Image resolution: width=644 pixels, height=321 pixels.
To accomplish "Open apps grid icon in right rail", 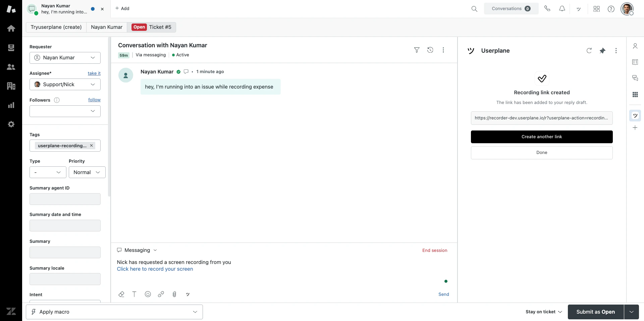I will tap(635, 95).
